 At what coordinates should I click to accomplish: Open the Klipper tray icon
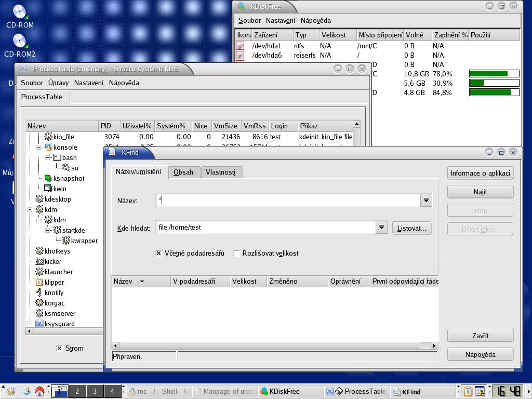468,391
